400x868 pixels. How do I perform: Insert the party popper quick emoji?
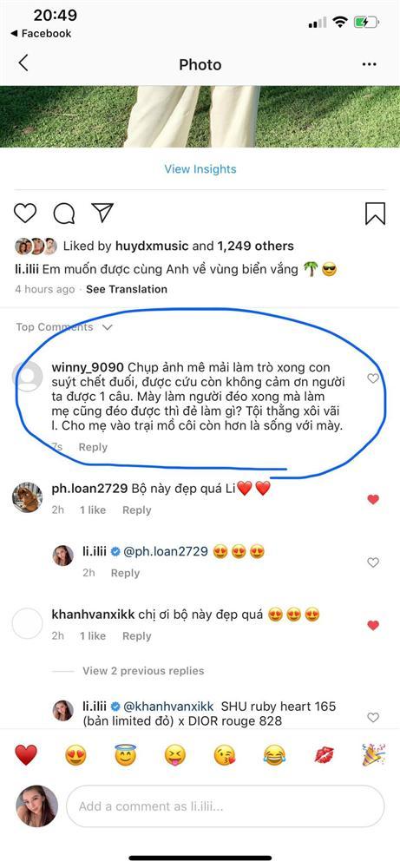click(x=374, y=754)
